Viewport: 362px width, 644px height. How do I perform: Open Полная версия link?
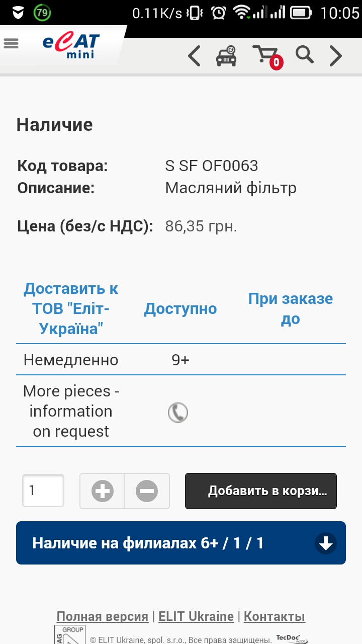(102, 616)
